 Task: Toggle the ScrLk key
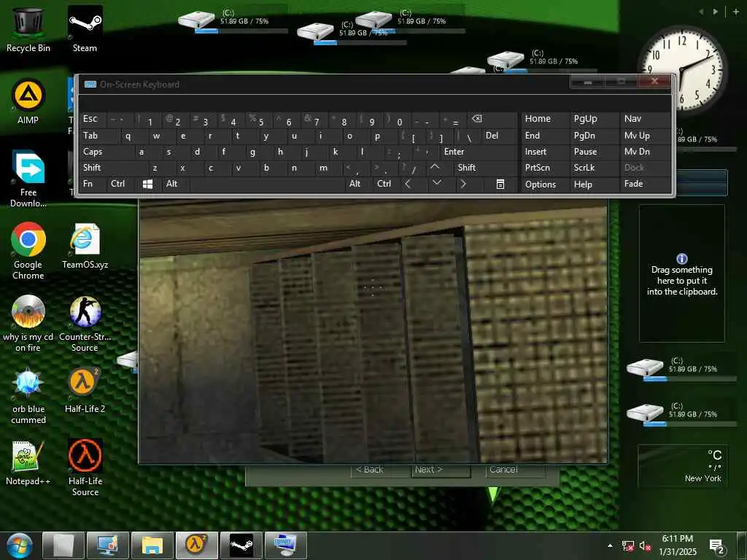pos(594,167)
